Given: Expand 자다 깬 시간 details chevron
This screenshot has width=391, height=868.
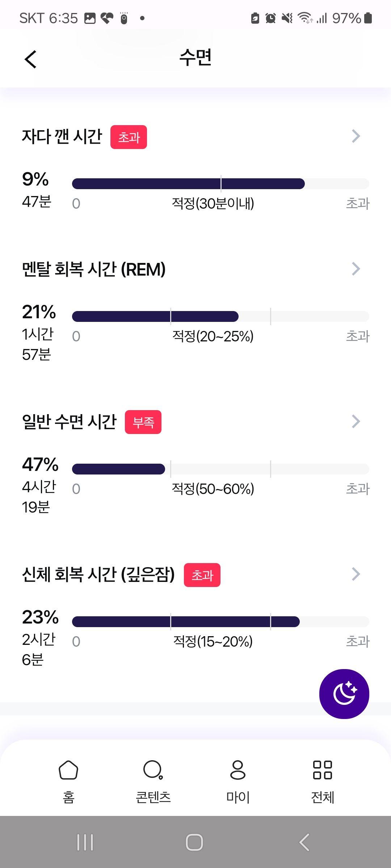Looking at the screenshot, I should [356, 136].
